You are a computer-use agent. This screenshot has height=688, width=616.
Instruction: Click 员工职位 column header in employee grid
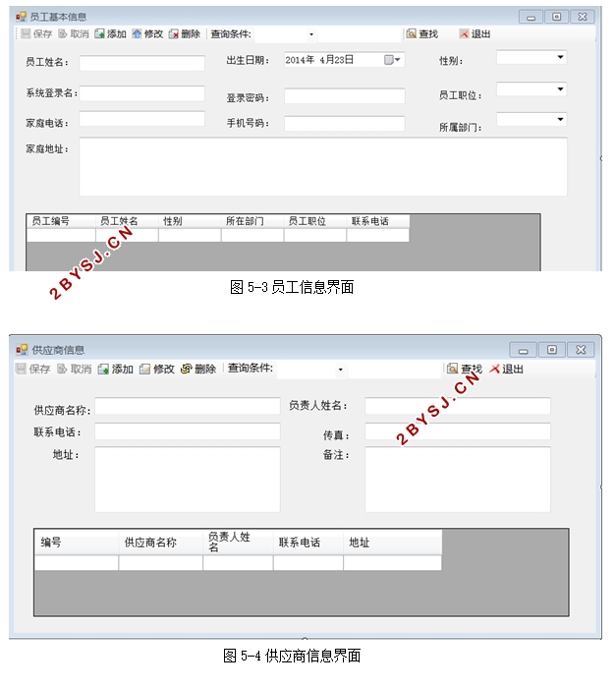315,221
